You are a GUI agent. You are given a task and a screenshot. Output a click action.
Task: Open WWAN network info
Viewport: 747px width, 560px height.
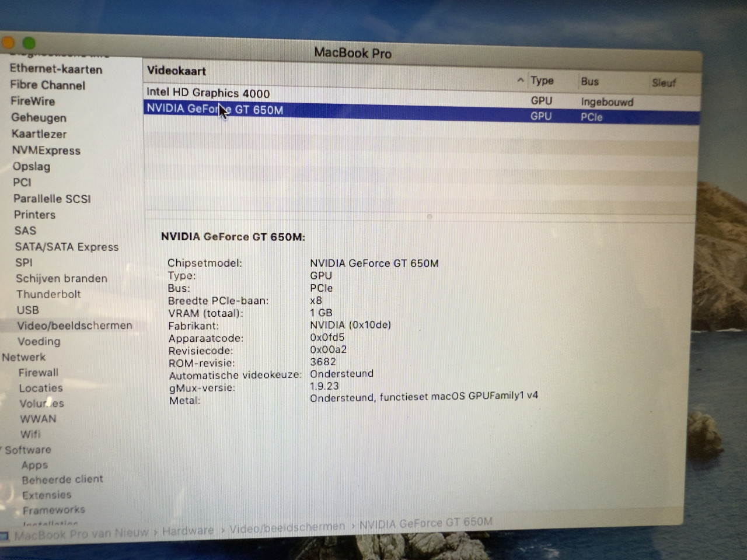(x=38, y=419)
